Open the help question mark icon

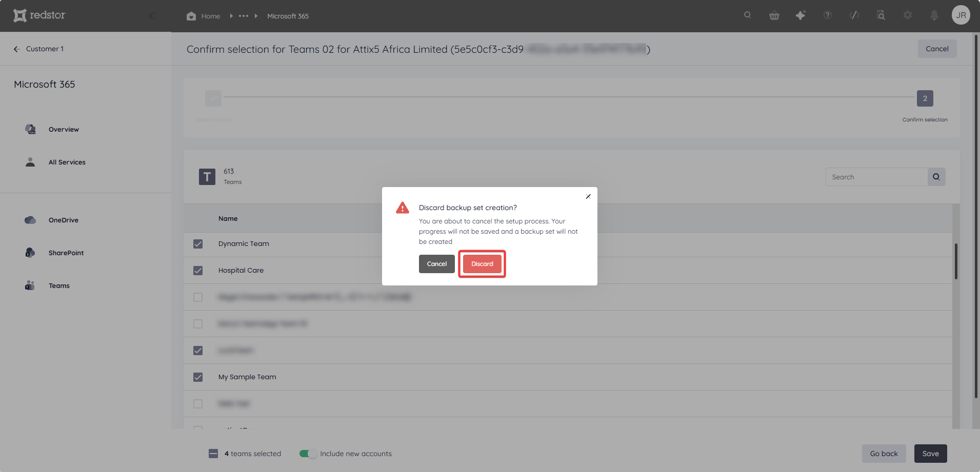(828, 15)
